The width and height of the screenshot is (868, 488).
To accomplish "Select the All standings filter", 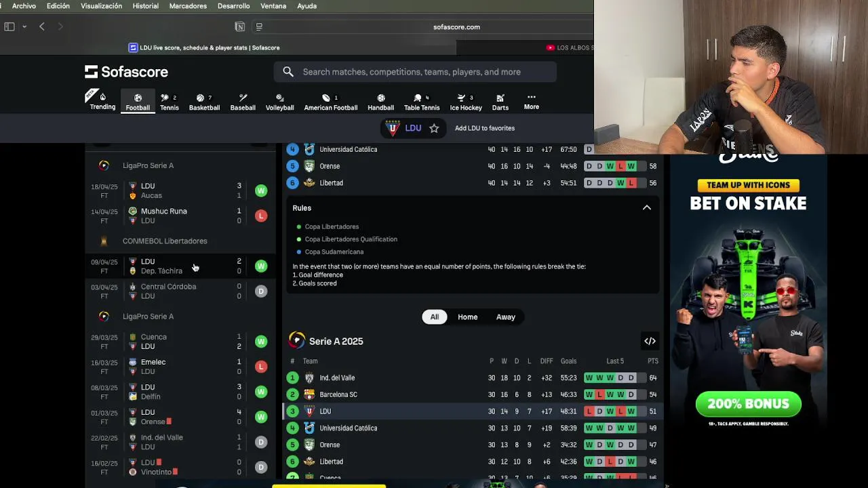I will [x=435, y=317].
